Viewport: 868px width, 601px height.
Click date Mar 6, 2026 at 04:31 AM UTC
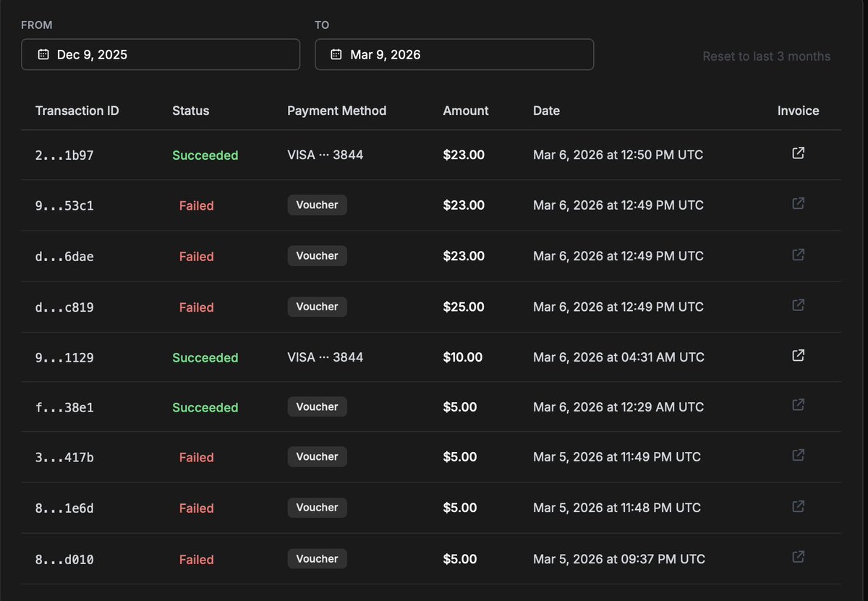click(618, 357)
